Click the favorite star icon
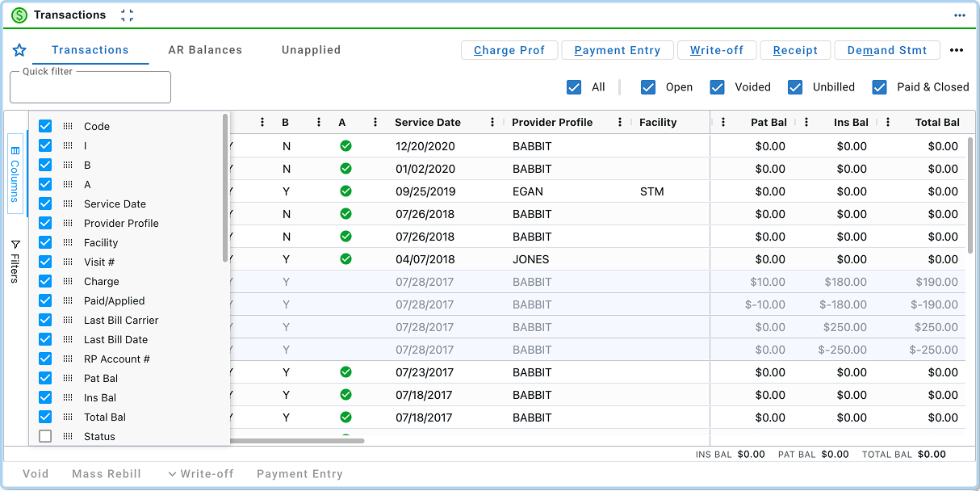Screen dimensions: 980x491 (19, 50)
